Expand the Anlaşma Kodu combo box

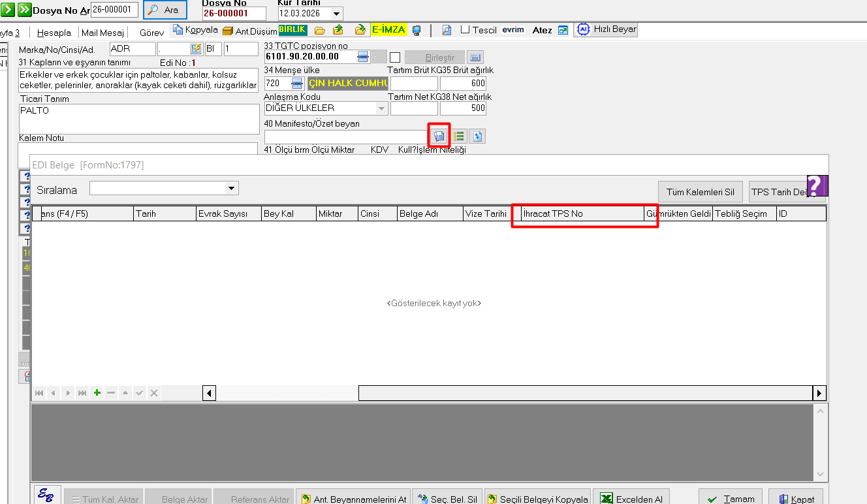pos(381,108)
